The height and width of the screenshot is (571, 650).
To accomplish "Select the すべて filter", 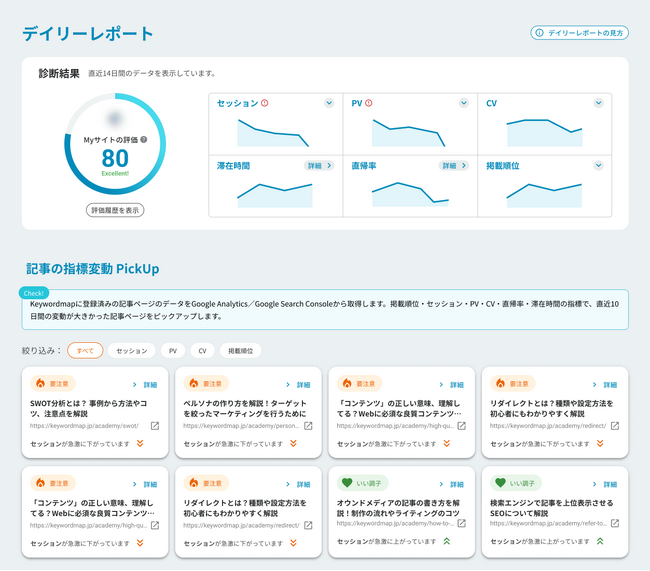I will [x=85, y=351].
